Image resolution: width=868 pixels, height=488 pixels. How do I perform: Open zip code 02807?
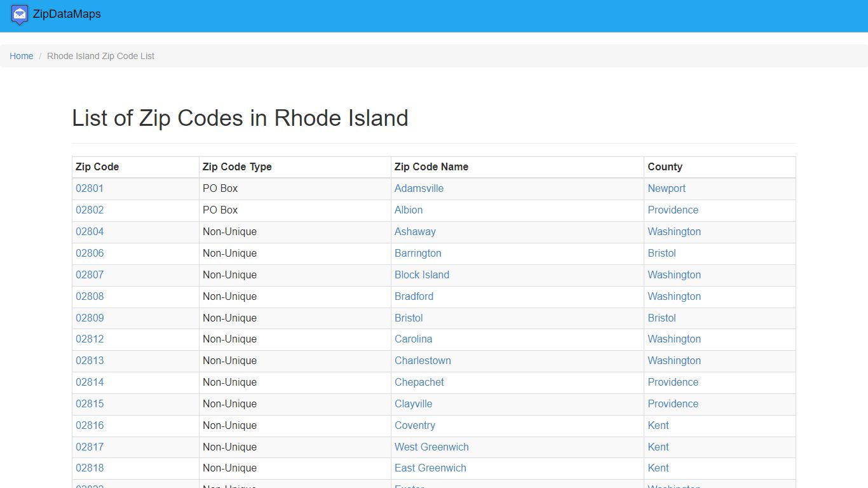(90, 275)
